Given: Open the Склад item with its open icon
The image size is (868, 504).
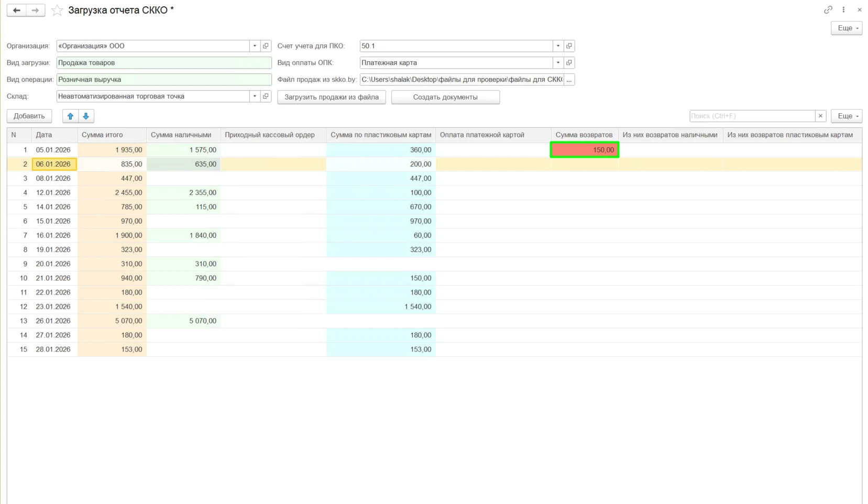Looking at the screenshot, I should [266, 96].
